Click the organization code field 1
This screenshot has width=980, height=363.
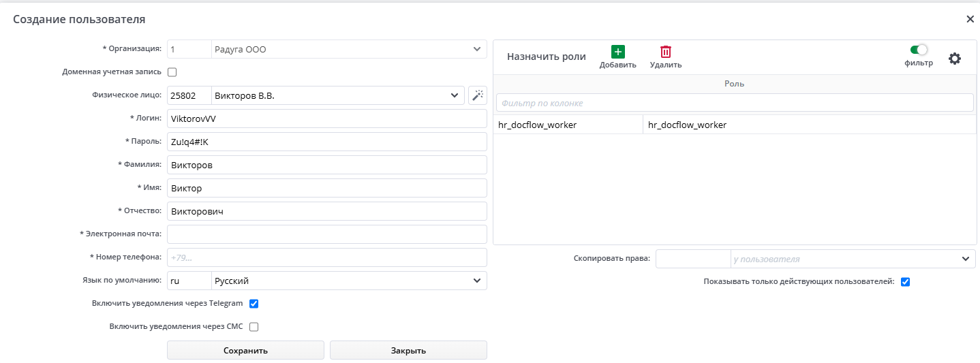pyautogui.click(x=189, y=49)
